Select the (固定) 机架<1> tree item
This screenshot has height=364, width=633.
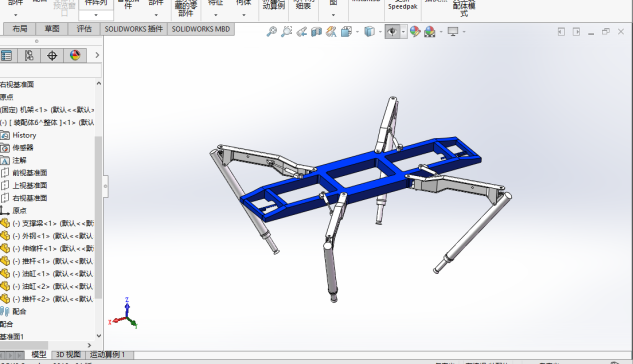pos(47,110)
